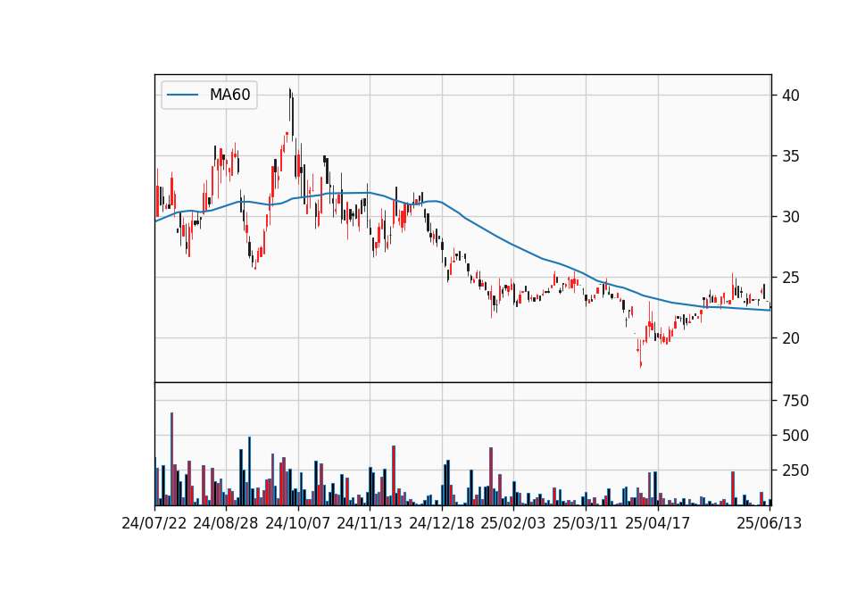Click the 24/07/22 date label
Screen dimensions: 857x616
[154, 523]
